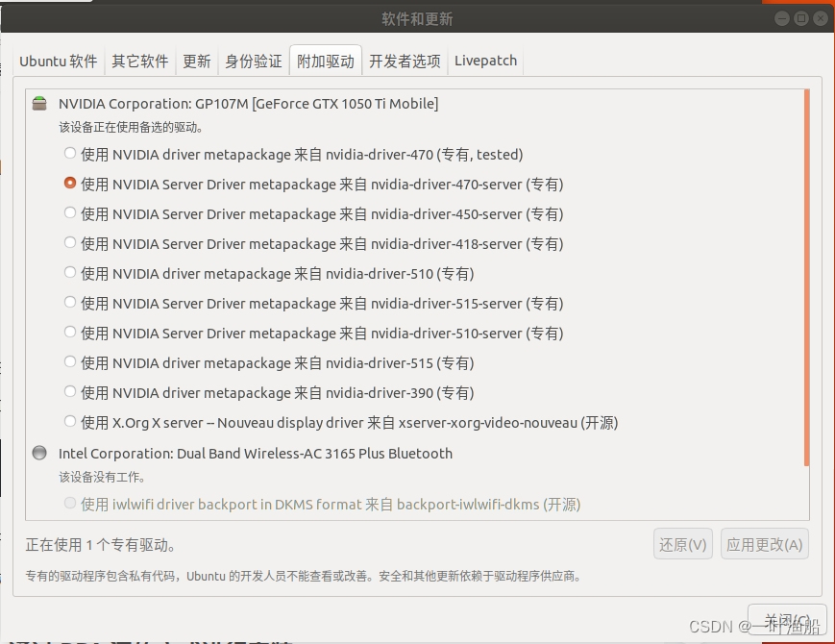Click the NVIDIA graphics card device icon
Screen dimensions: 835x644
point(39,104)
